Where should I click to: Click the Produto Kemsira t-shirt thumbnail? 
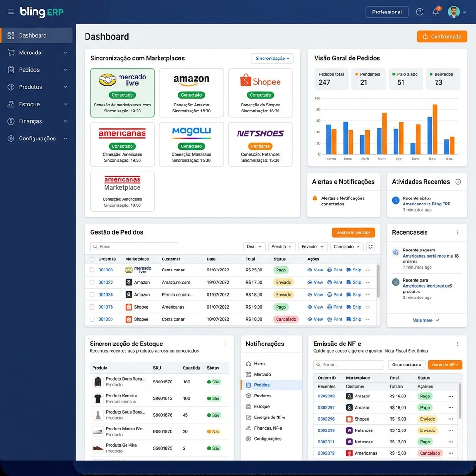98,398
